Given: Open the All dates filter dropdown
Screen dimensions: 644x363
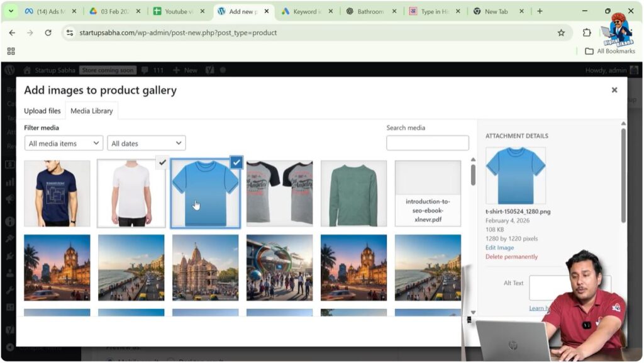Looking at the screenshot, I should pos(146,143).
